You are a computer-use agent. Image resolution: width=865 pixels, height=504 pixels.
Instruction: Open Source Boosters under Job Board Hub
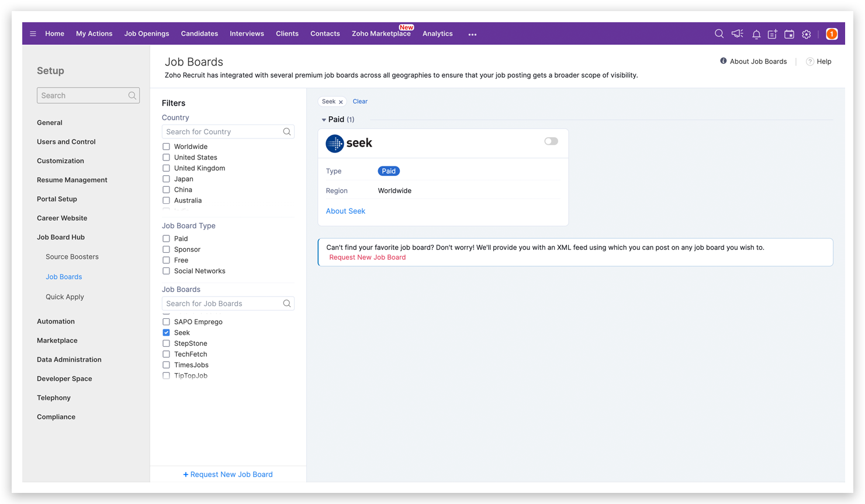pyautogui.click(x=72, y=257)
